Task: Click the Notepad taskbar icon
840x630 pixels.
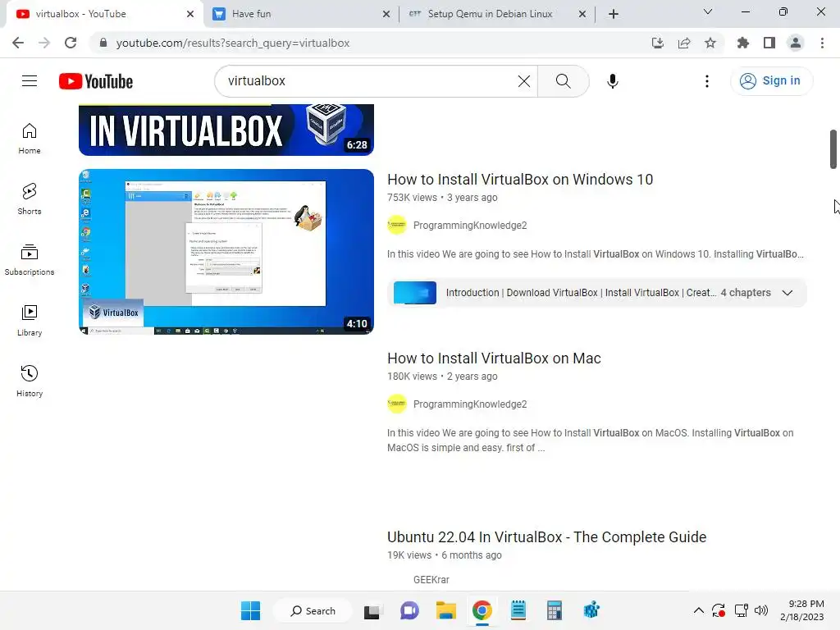Action: [518, 610]
